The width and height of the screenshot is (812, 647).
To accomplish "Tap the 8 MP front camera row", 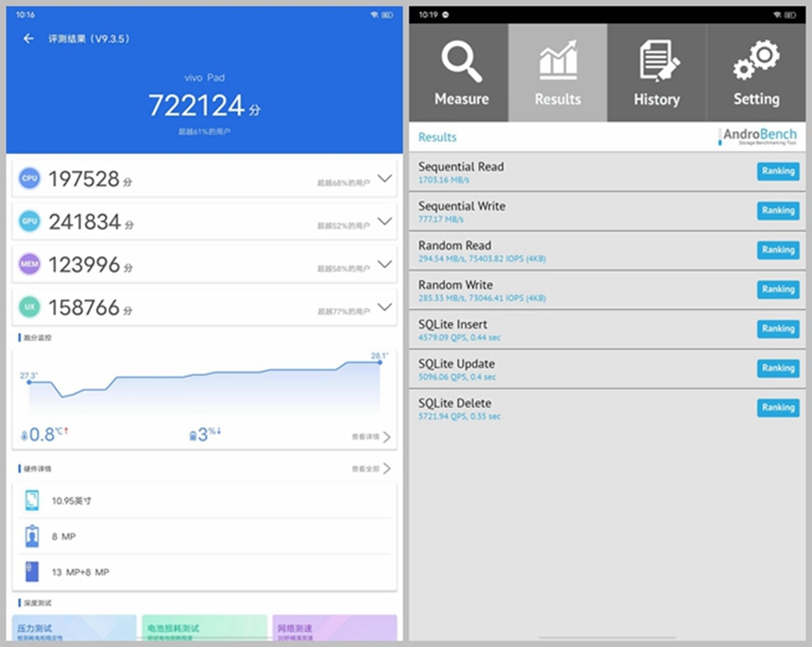I will 205,536.
